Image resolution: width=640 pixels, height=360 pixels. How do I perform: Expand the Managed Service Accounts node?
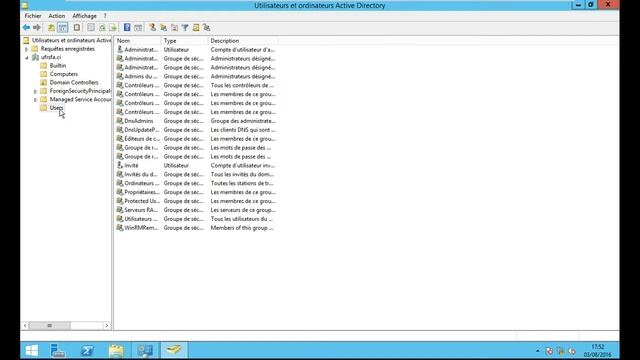(36, 100)
